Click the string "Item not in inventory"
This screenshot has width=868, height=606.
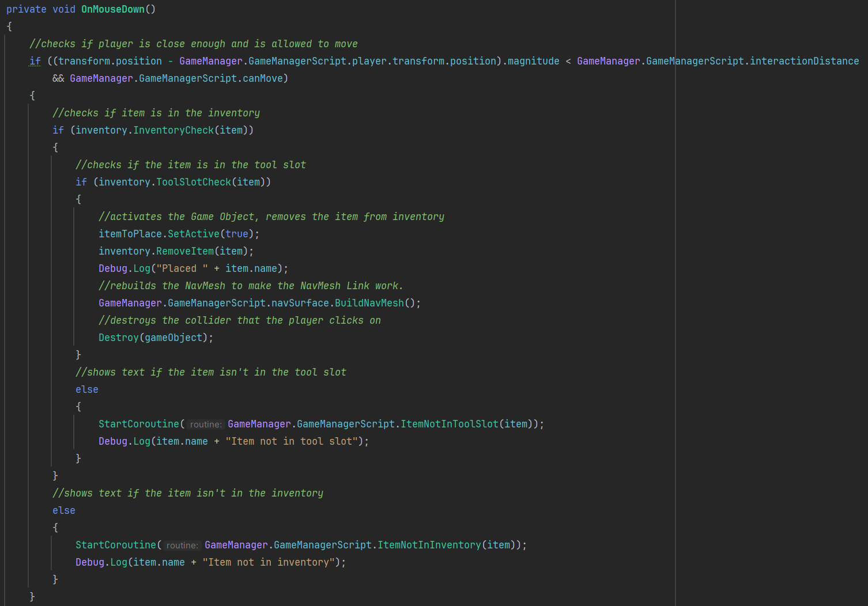click(x=269, y=562)
